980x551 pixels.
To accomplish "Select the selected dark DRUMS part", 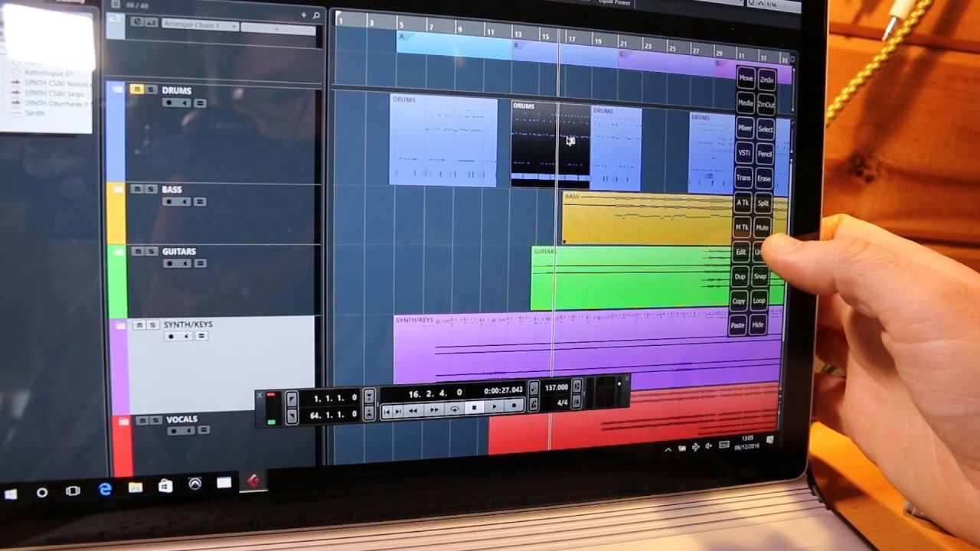I will [550, 144].
